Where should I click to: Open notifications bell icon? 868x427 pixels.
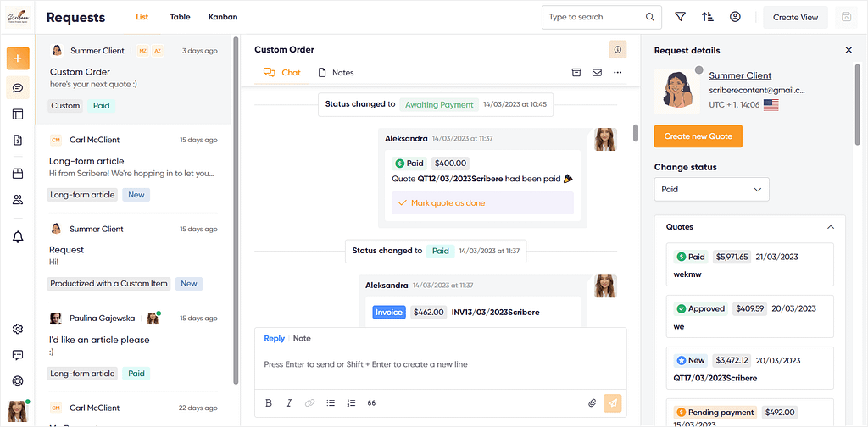click(18, 237)
